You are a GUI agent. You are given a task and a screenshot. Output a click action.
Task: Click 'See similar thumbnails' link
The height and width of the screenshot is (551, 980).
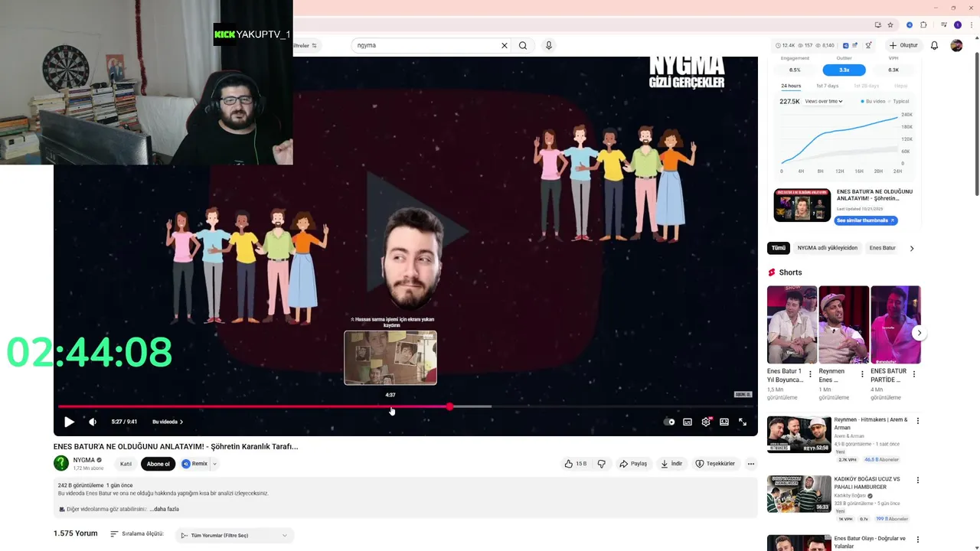866,220
